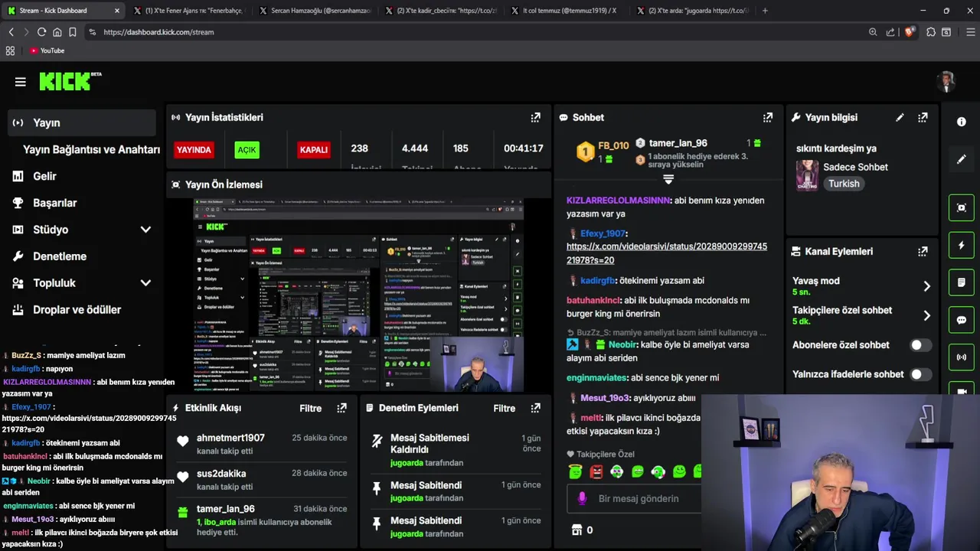Viewport: 980px width, 551px height.
Task: Edit stream info with pencil in Yayın bilgisi
Action: (900, 118)
